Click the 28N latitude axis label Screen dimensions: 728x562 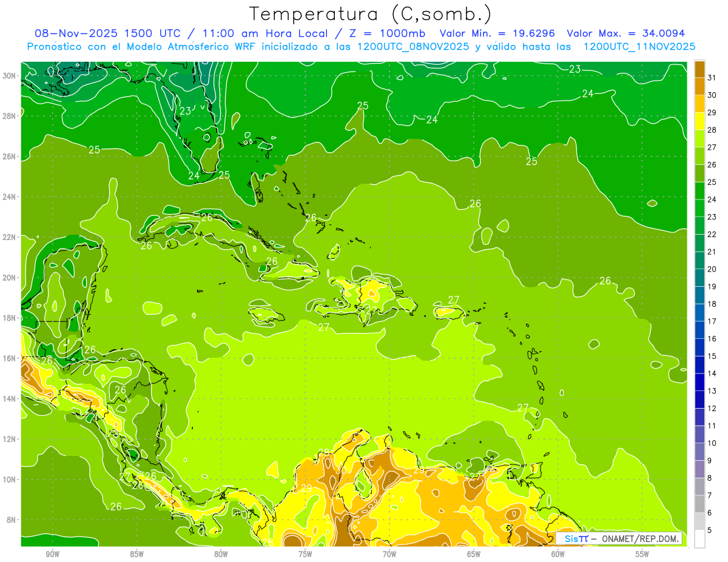(9, 116)
